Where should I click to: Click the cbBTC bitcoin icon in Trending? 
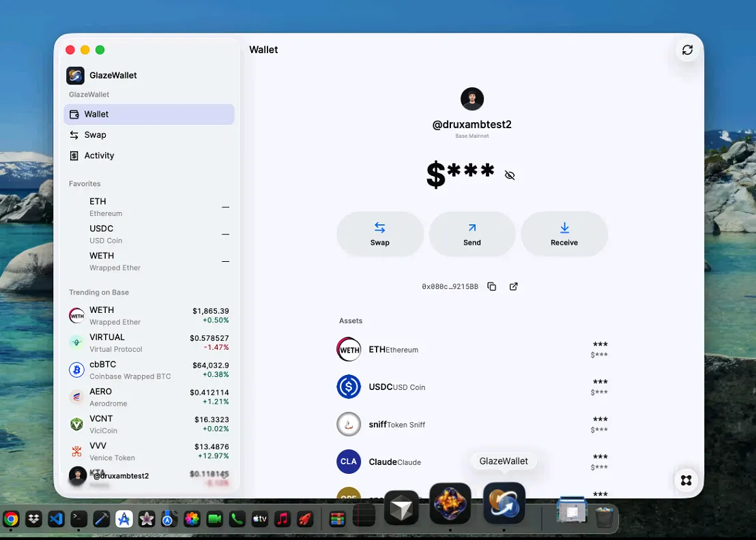76,370
